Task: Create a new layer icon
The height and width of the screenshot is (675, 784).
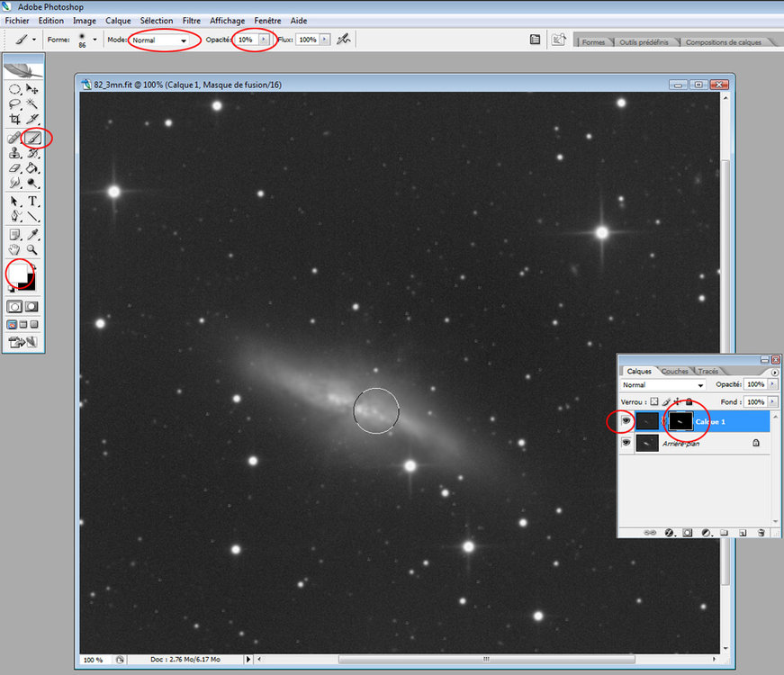Action: click(743, 533)
